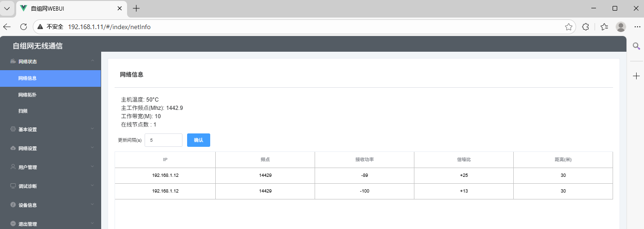This screenshot has width=644, height=229.
Task: Expand the 退出管理 menu chevron
Action: [x=93, y=223]
